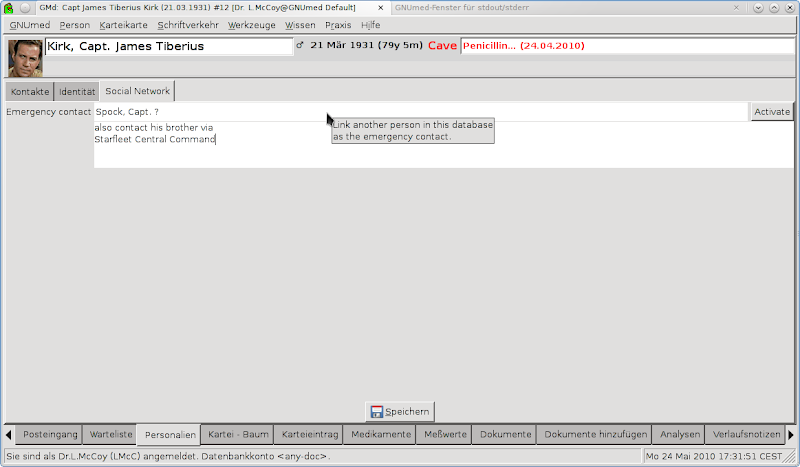Close the GMd Kirk window tab

click(x=381, y=8)
